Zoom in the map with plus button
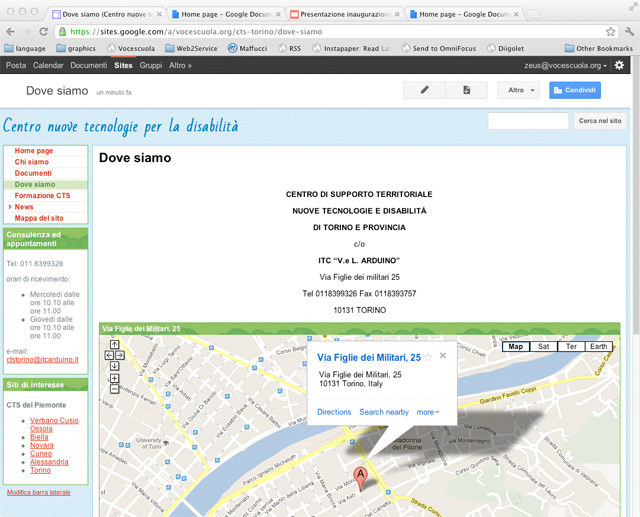Image resolution: width=640 pixels, height=517 pixels. [x=115, y=377]
